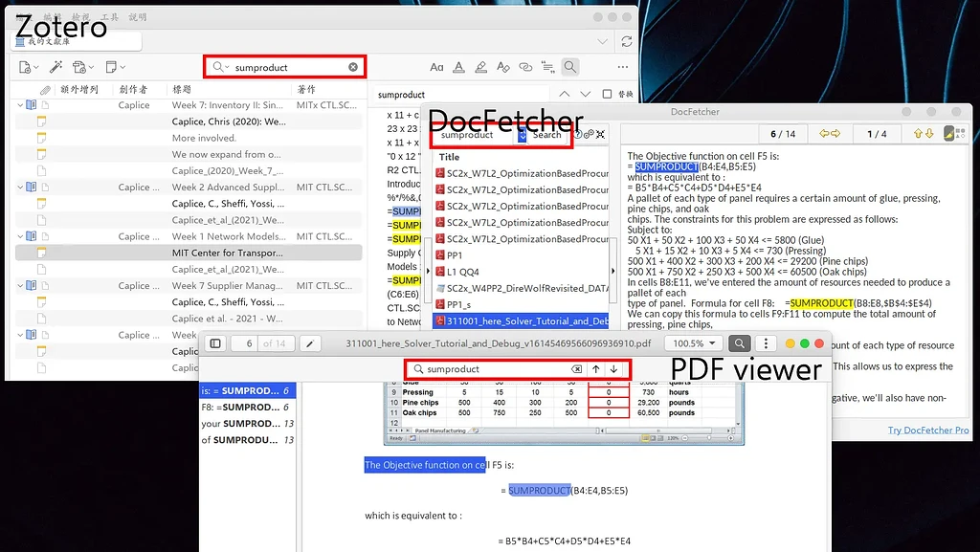Collapse the first Caplice collection

pos(19,105)
